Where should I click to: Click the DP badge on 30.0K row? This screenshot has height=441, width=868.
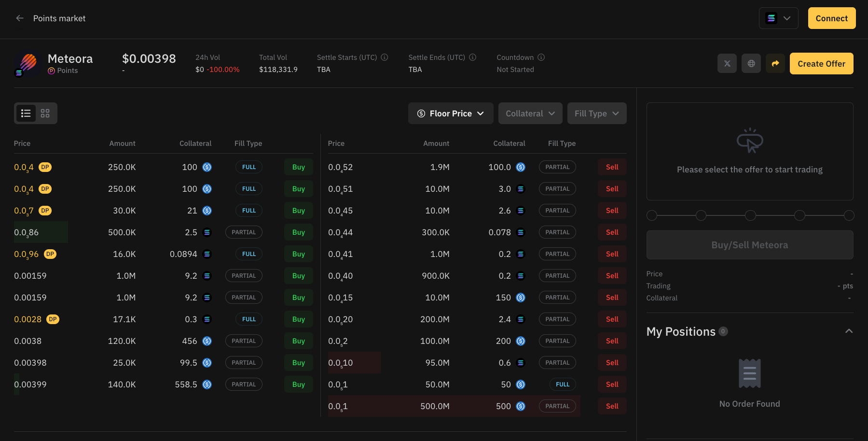click(x=45, y=211)
